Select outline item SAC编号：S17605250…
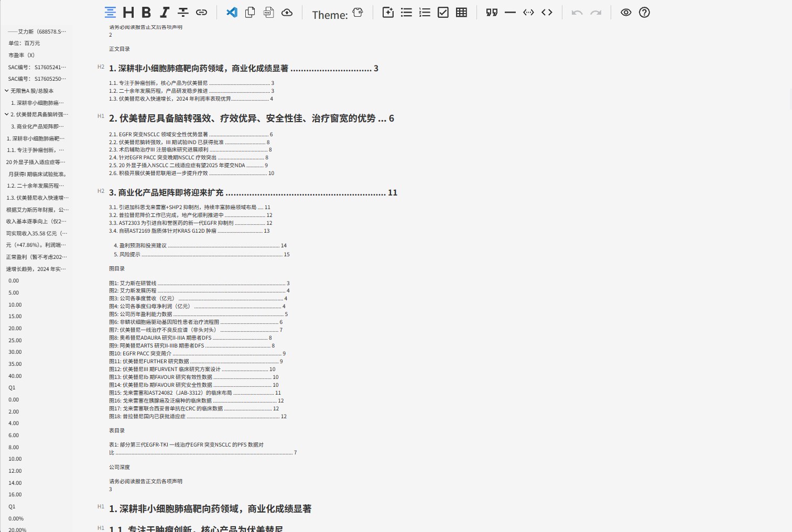 click(x=37, y=79)
